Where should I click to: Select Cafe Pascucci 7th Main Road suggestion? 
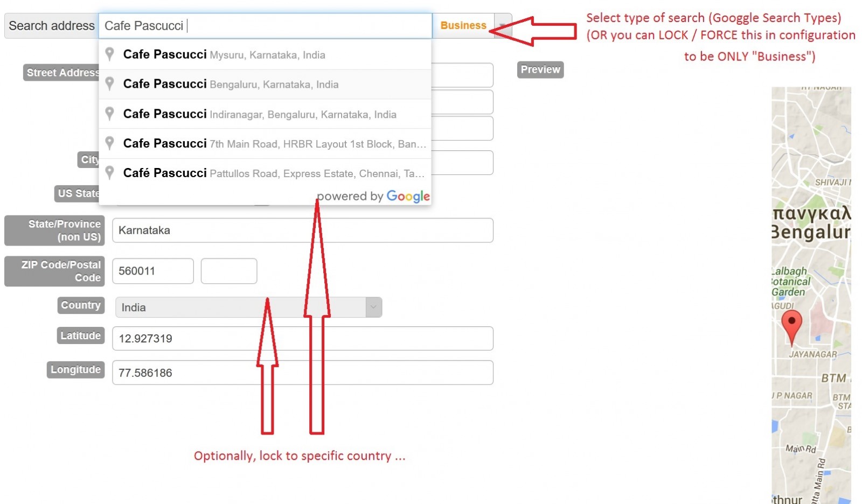click(x=265, y=144)
